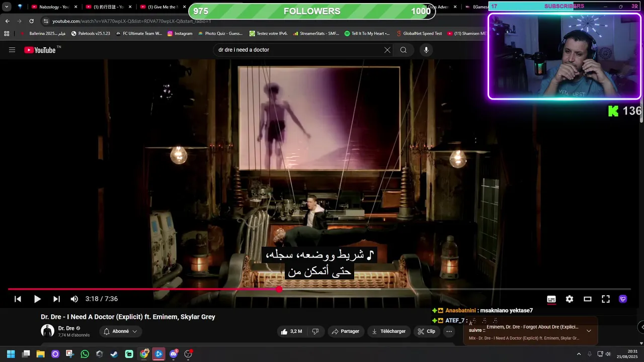Open the FC Ultimate Team bookmark

(x=138, y=34)
